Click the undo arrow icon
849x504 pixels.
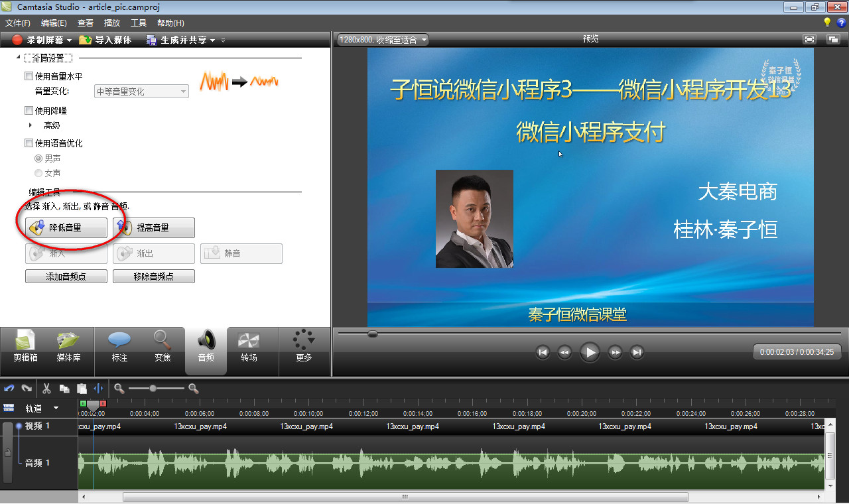pyautogui.click(x=9, y=389)
